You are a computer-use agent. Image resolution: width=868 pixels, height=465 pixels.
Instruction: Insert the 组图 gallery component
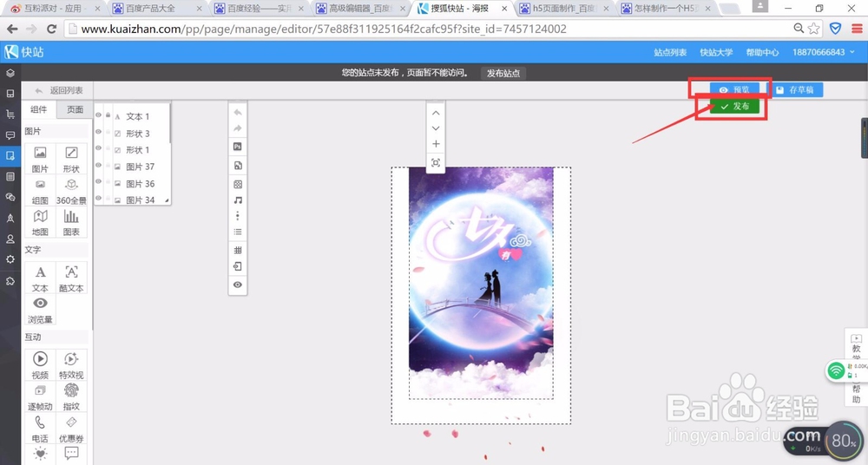tap(40, 191)
